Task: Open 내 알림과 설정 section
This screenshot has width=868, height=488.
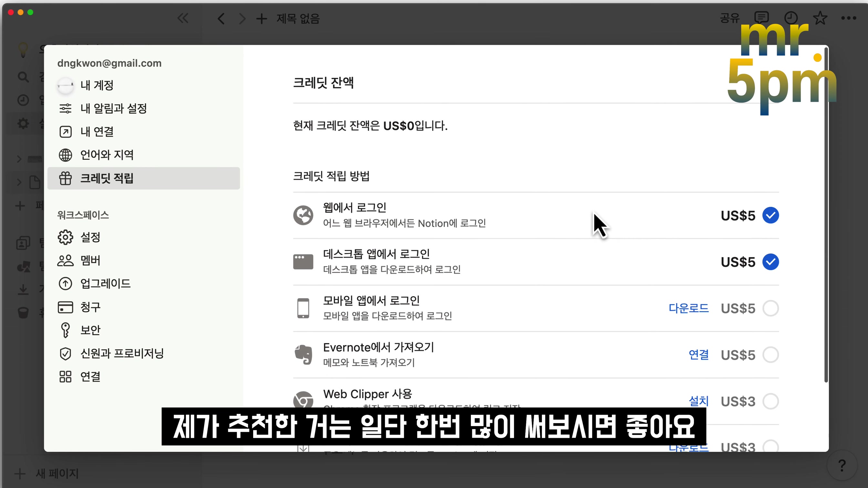Action: [144, 108]
